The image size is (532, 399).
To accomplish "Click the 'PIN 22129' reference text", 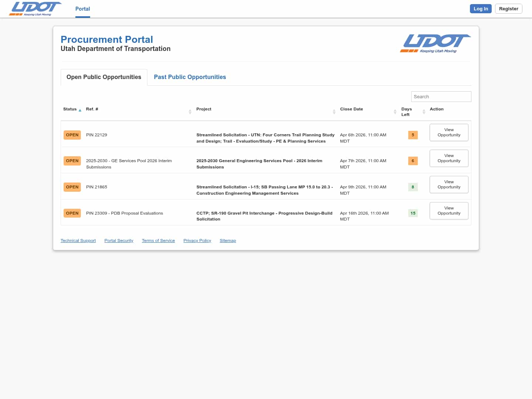I will point(96,135).
